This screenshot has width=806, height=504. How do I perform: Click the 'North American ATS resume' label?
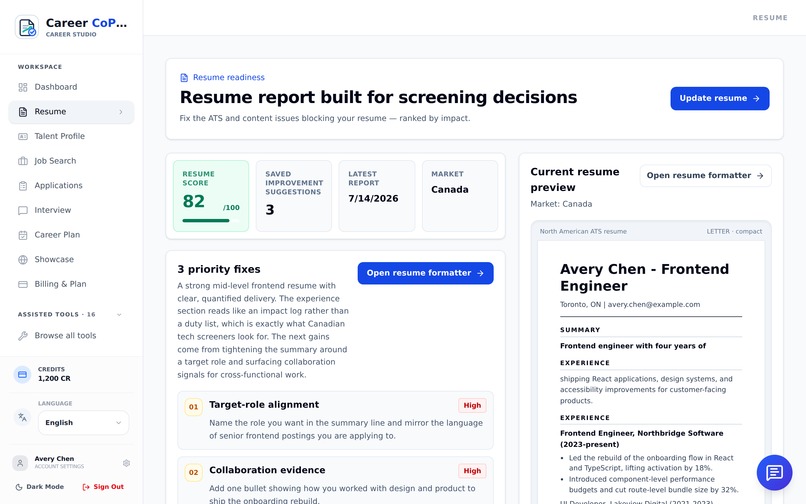[x=583, y=232]
